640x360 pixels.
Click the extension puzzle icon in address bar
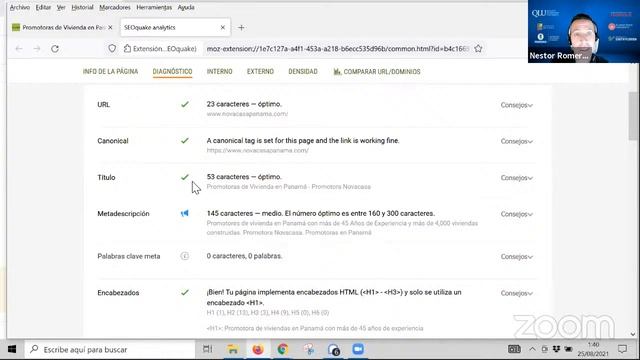click(x=127, y=49)
